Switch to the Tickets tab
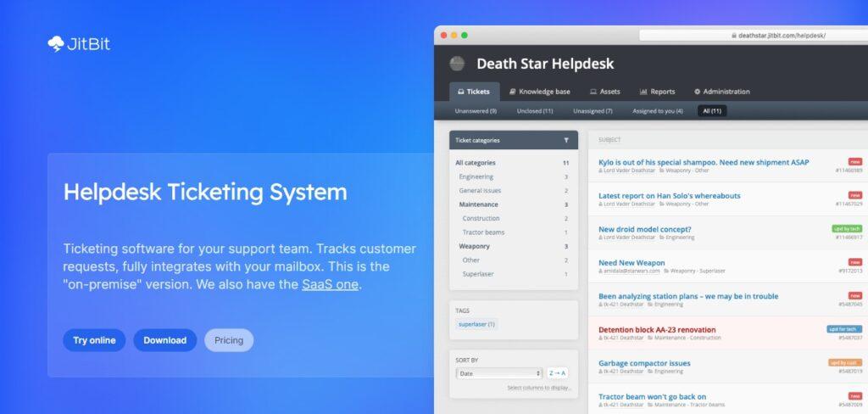Viewport: 868px width, 414px height. pyautogui.click(x=474, y=92)
